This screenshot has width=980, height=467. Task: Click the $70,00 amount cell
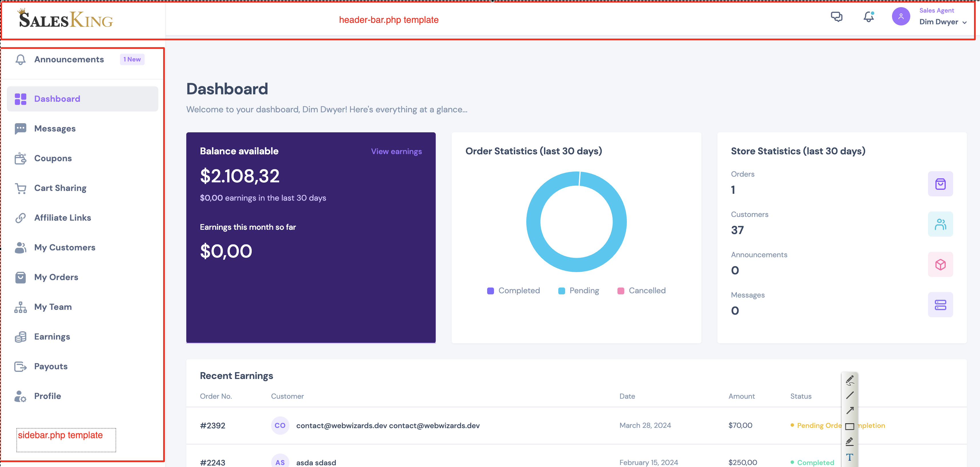click(740, 425)
